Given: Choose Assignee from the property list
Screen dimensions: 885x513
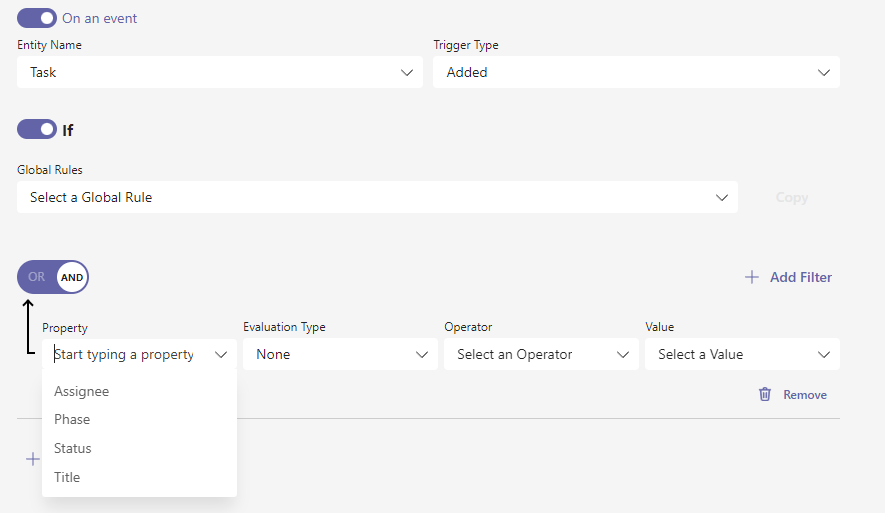Looking at the screenshot, I should pyautogui.click(x=139, y=391).
